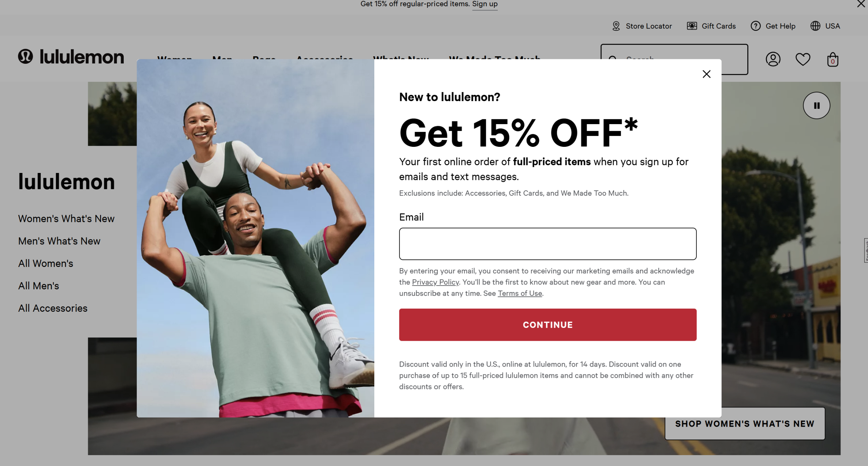Open Women's What's New link
868x466 pixels.
[x=66, y=219]
